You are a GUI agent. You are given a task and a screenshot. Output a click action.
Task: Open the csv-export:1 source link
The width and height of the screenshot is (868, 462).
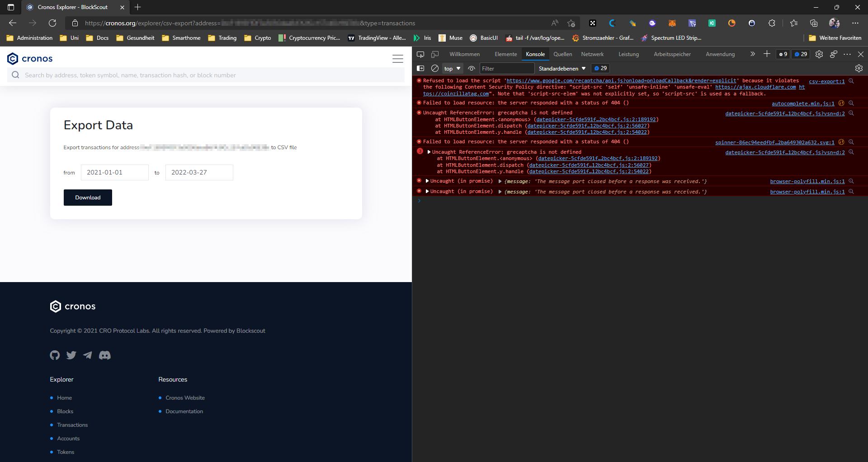(826, 81)
